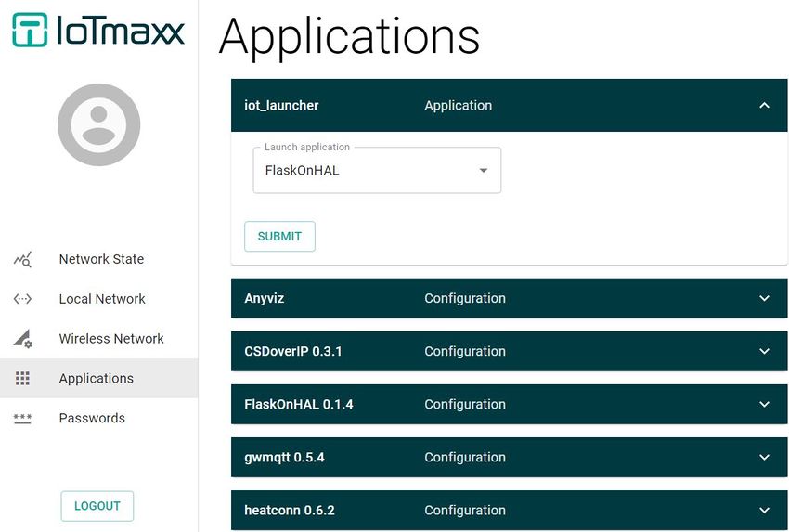Click Configuration label in the FlaskOnHAL row
This screenshot has width=789, height=532.
[x=465, y=404]
